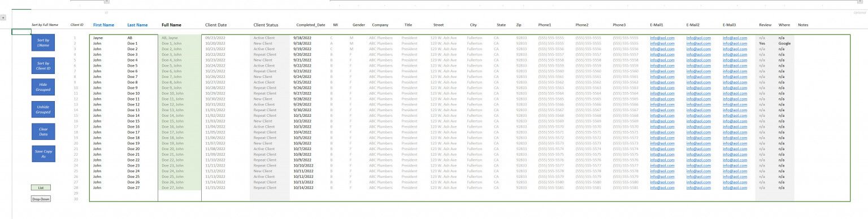Select the Client Date column header
868x219 pixels.
[216, 25]
